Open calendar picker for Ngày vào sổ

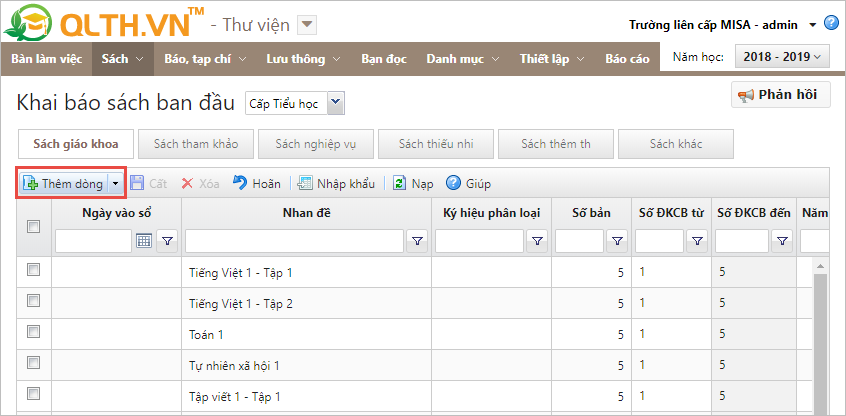click(144, 240)
